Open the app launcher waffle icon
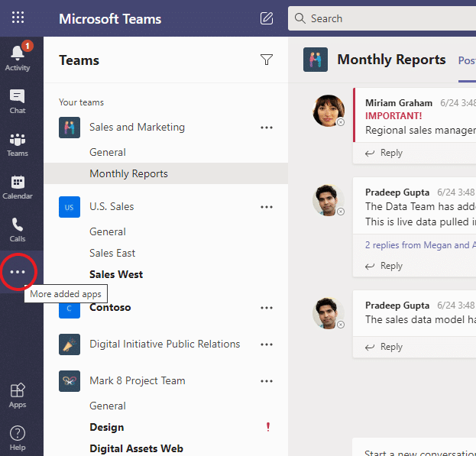The image size is (476, 456). click(x=18, y=18)
